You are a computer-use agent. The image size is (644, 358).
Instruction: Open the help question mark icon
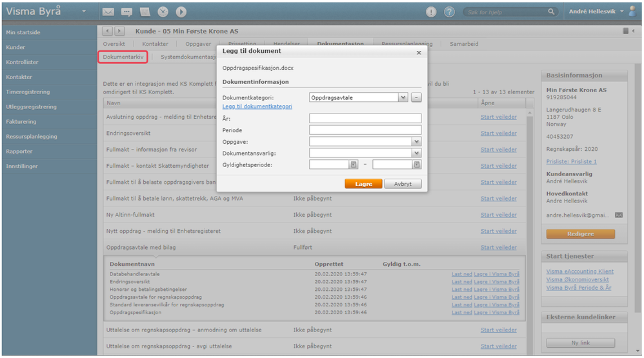[x=449, y=12]
